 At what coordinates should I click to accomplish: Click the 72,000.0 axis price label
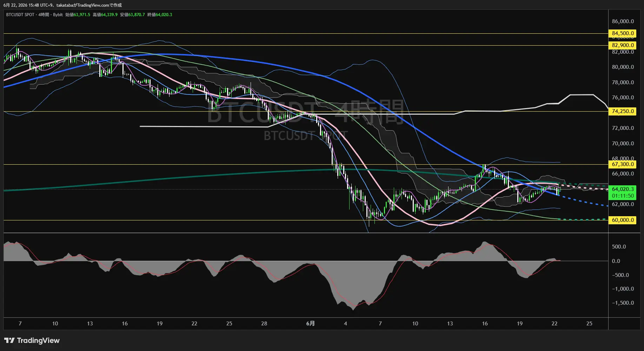[x=623, y=128]
